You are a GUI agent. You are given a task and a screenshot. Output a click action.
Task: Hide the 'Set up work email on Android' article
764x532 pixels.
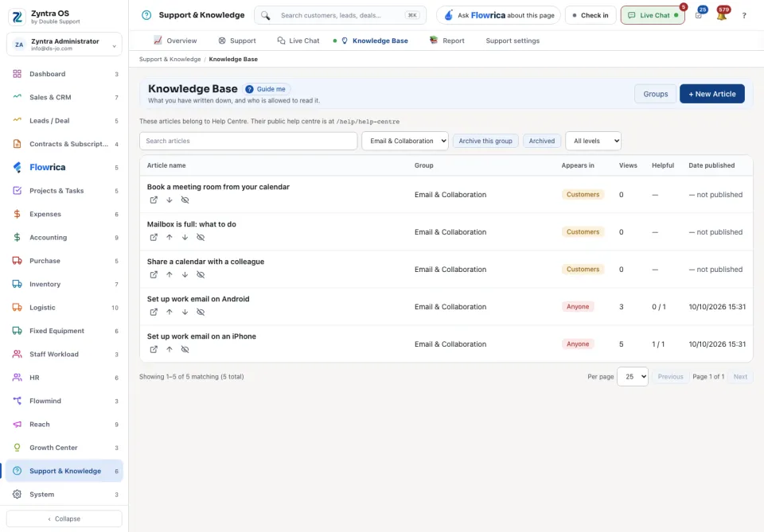[201, 313]
